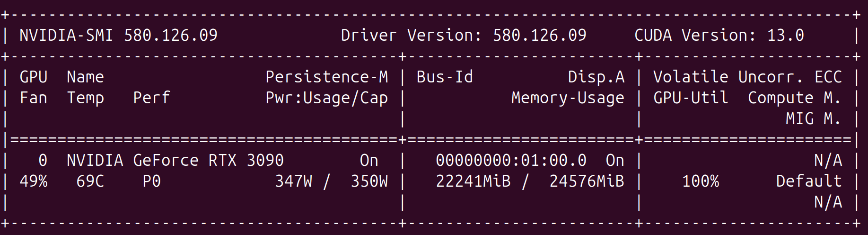Click the Memory-Usage column header
This screenshot has width=868, height=235.
568,98
